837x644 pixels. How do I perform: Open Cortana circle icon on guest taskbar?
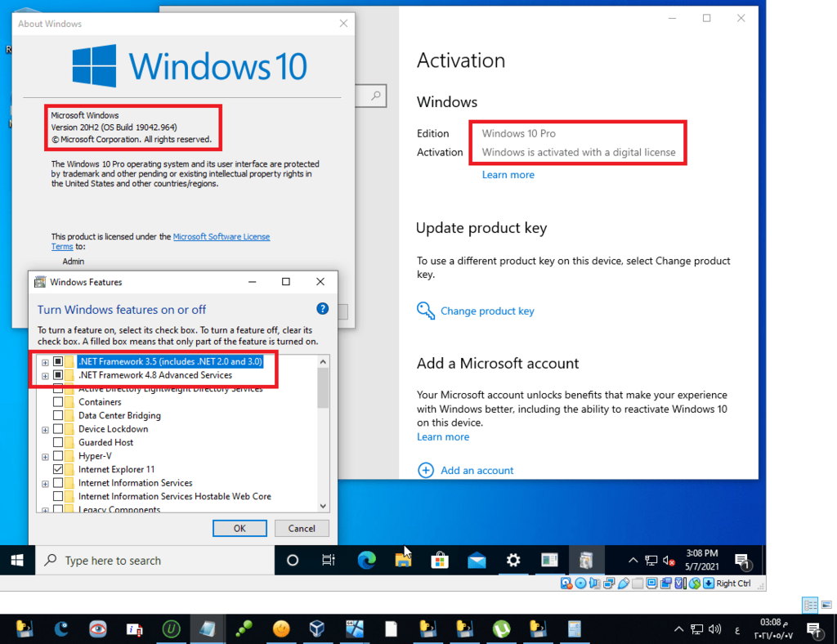click(x=293, y=561)
